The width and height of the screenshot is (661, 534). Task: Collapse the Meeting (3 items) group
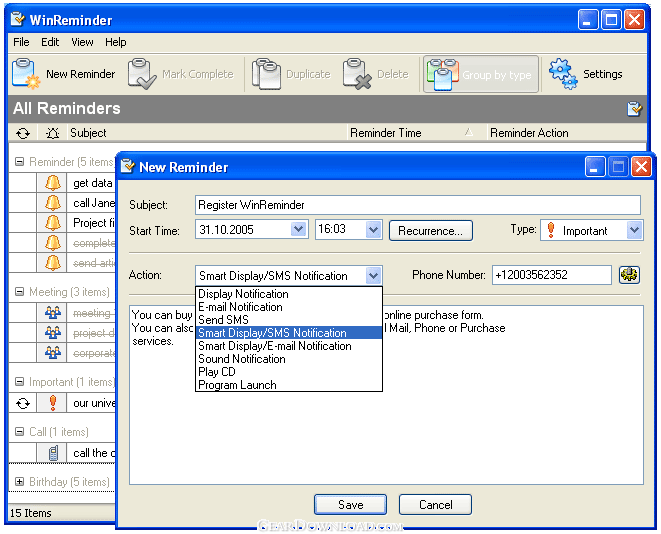19,292
